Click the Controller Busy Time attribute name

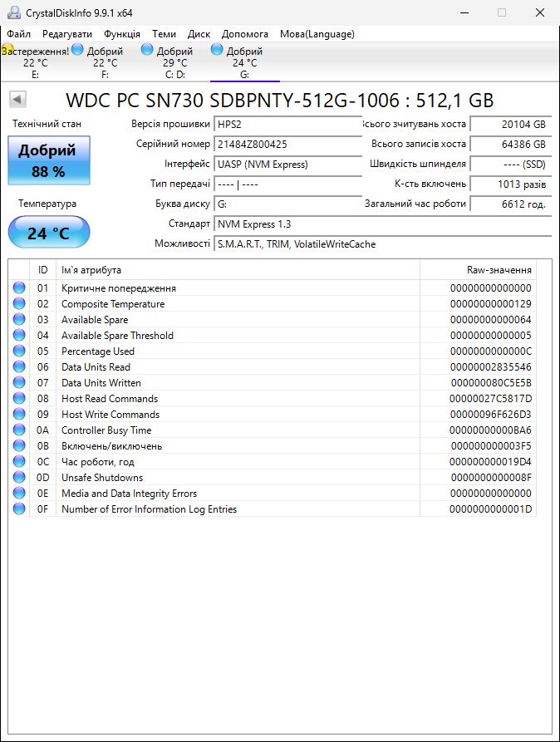click(x=106, y=430)
